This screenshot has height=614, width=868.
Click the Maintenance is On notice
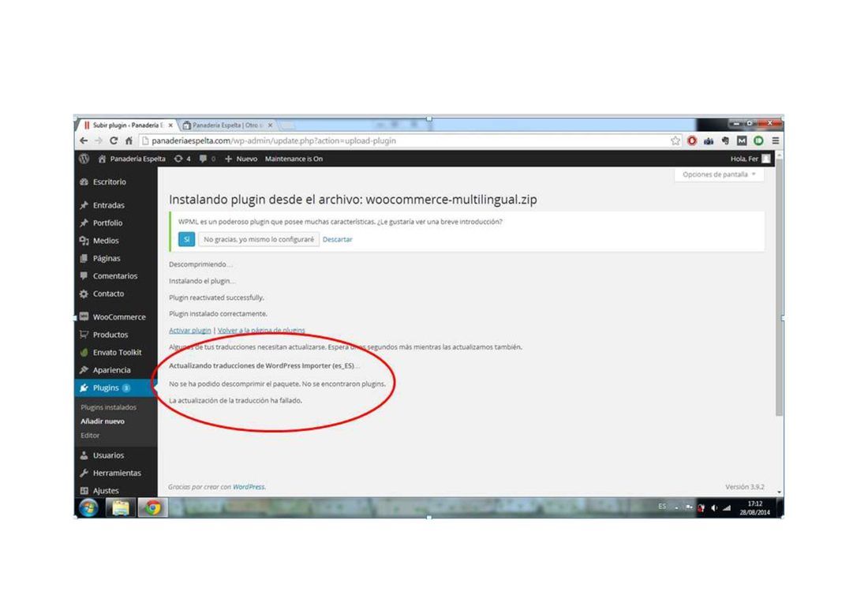[294, 159]
